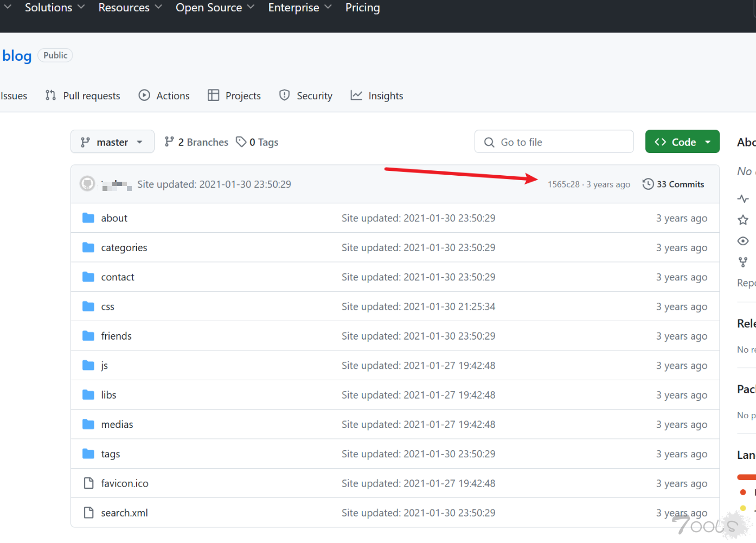Open the blog repository link
The height and width of the screenshot is (543, 756).
pyautogui.click(x=17, y=55)
